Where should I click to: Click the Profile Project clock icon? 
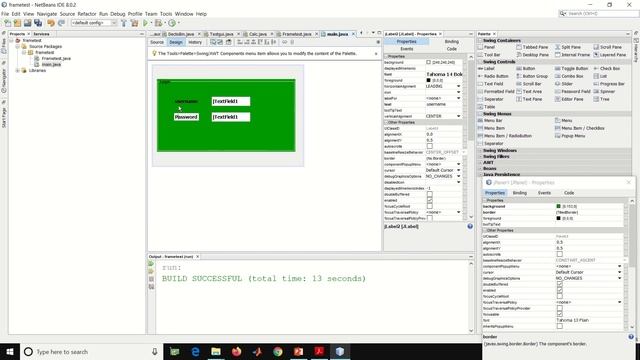click(x=172, y=23)
